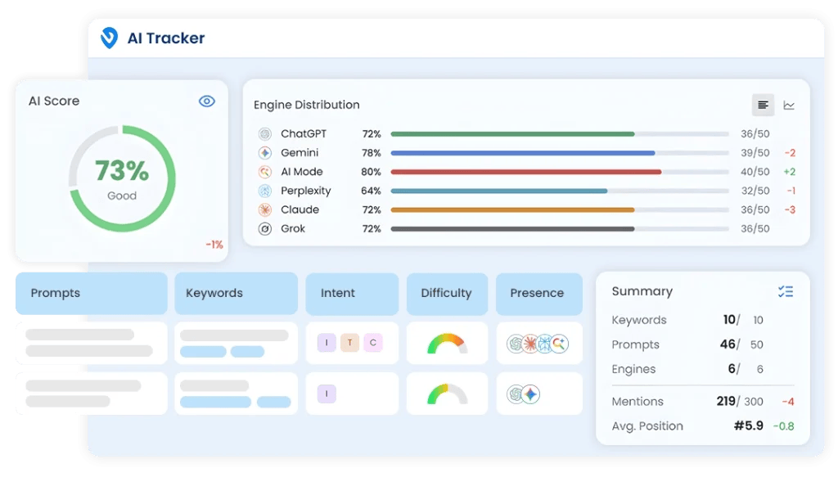Click the Keywords row in Summary

[703, 320]
